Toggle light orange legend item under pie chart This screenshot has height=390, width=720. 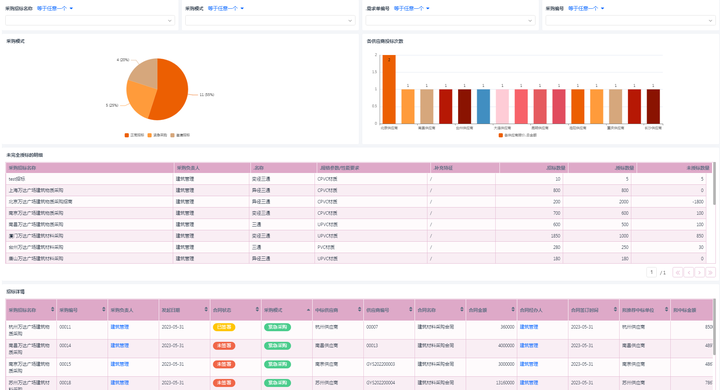pyautogui.click(x=157, y=135)
